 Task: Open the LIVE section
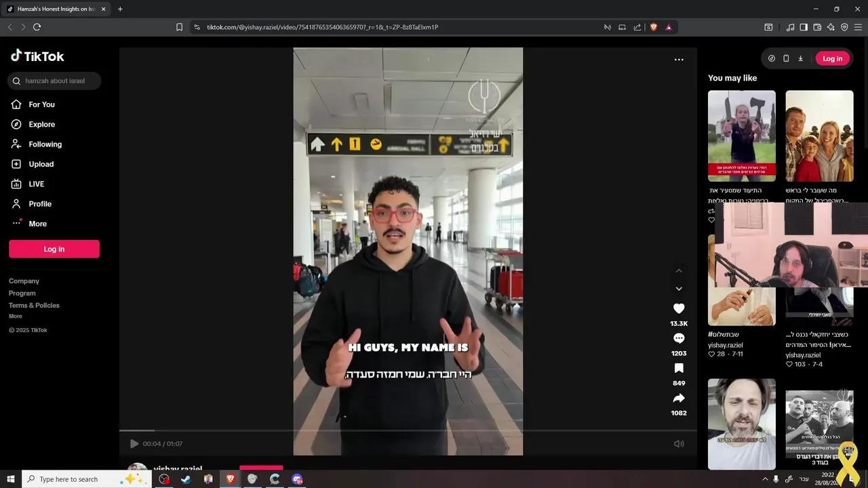[27, 184]
